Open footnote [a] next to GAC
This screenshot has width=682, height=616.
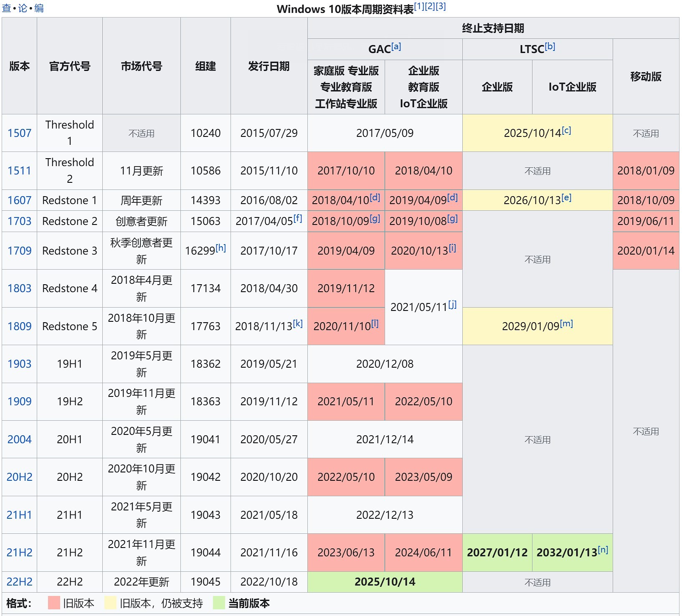tap(396, 47)
